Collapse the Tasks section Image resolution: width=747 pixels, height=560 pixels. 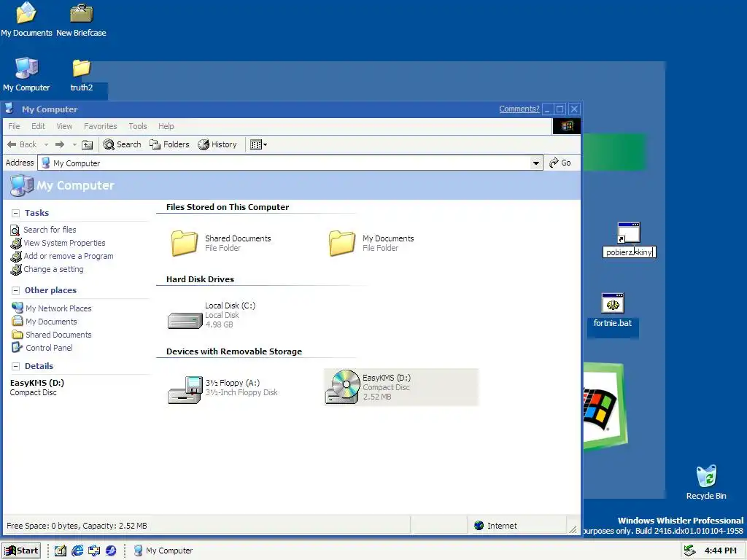[x=16, y=214]
